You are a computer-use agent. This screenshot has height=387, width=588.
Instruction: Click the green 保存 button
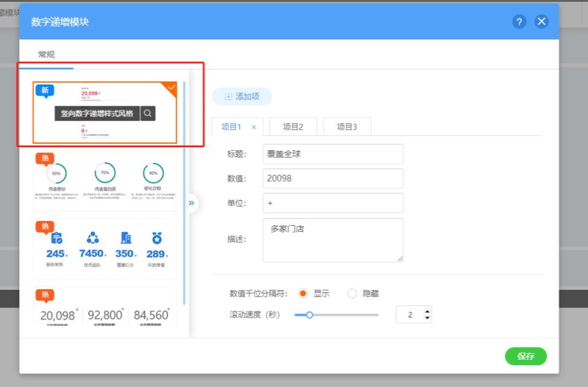pyautogui.click(x=526, y=356)
